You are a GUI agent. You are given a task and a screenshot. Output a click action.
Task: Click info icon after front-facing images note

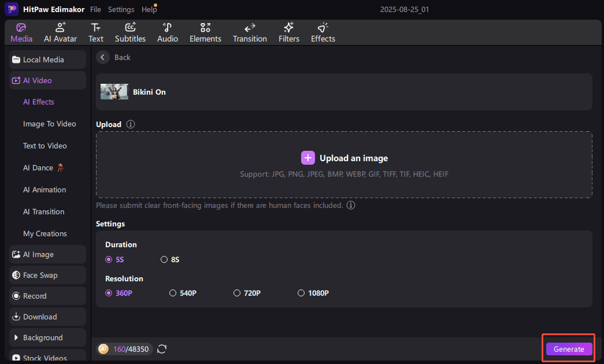pos(350,205)
